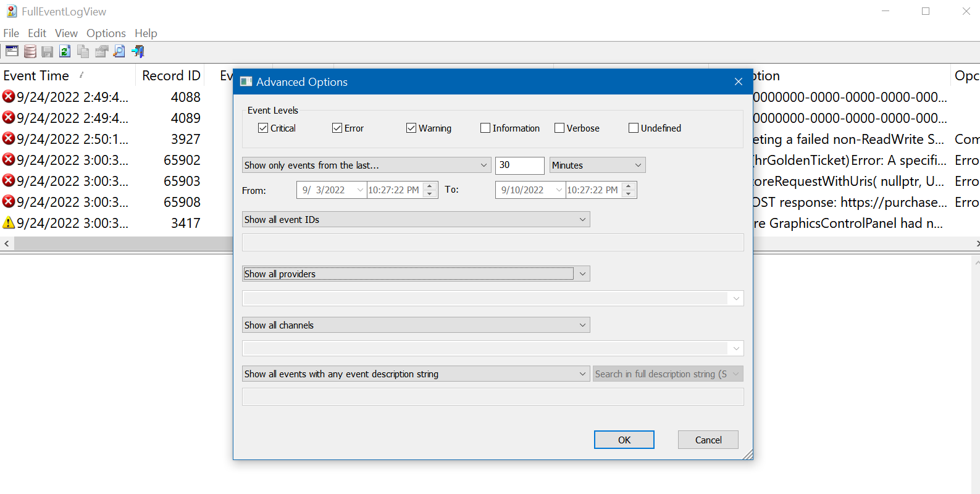
Task: Click the Save floppy disk icon
Action: (x=48, y=51)
